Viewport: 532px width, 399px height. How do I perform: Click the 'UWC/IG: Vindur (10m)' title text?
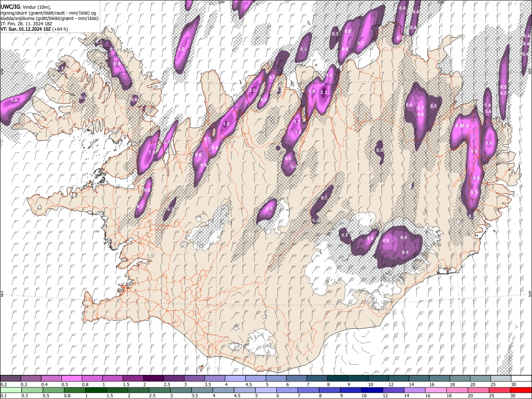(26, 7)
